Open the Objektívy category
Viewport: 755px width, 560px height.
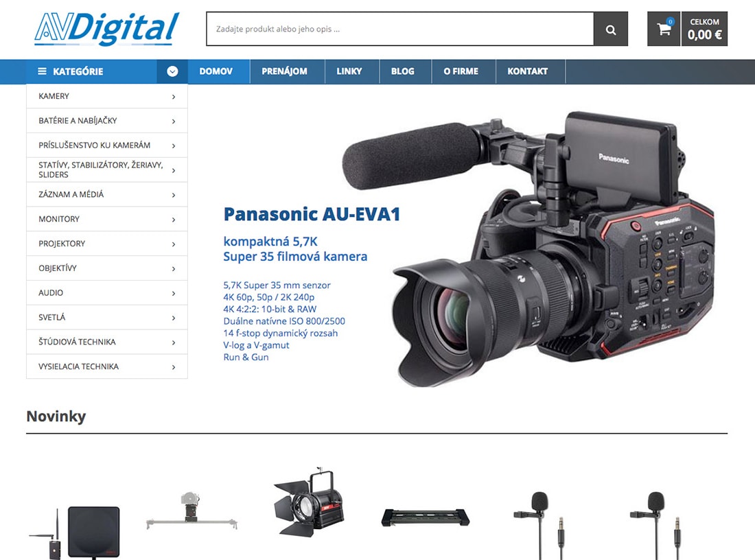pos(107,268)
